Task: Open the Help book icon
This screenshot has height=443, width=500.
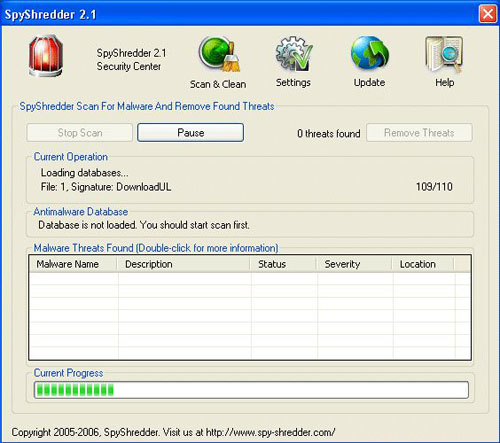Action: [x=444, y=54]
